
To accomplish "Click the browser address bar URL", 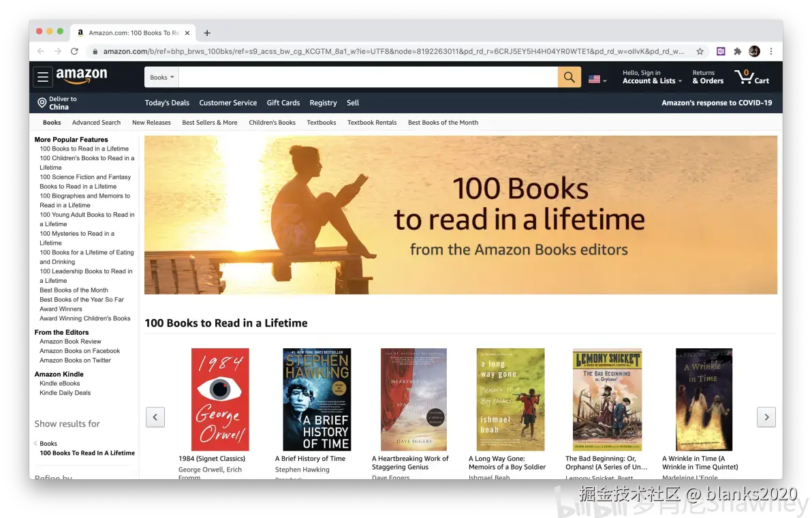I will 394,51.
